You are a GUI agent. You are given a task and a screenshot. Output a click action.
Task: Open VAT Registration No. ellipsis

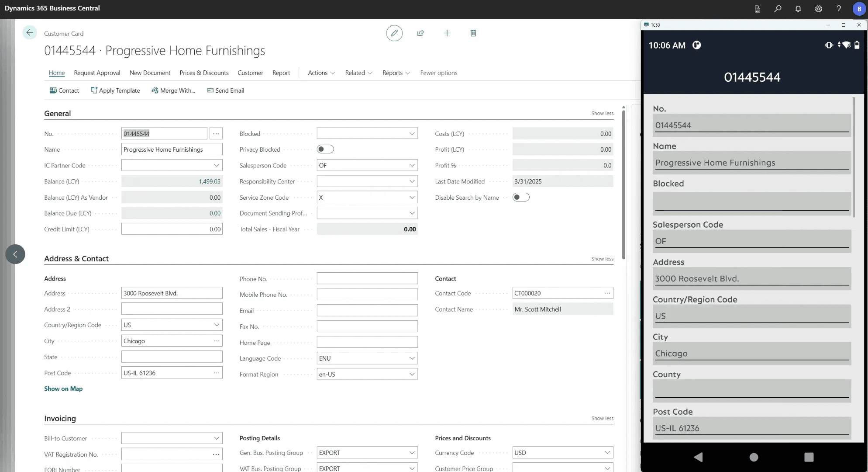[x=216, y=455]
